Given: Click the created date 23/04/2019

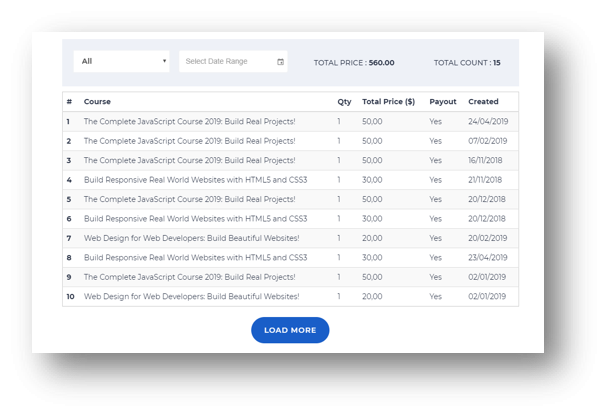Looking at the screenshot, I should click(x=488, y=258).
